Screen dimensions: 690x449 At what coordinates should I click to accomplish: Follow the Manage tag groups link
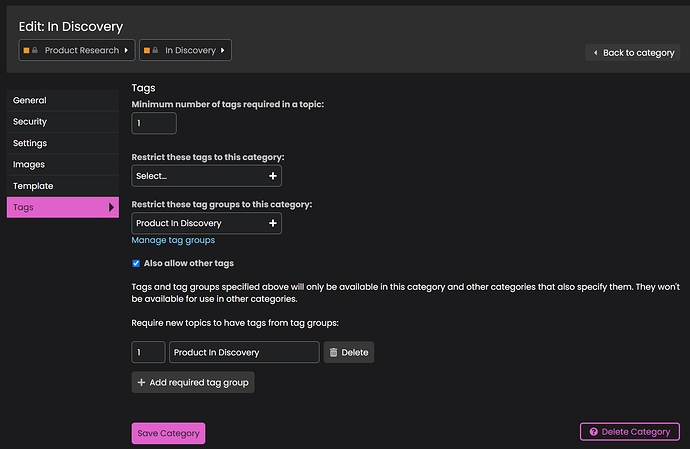(173, 240)
